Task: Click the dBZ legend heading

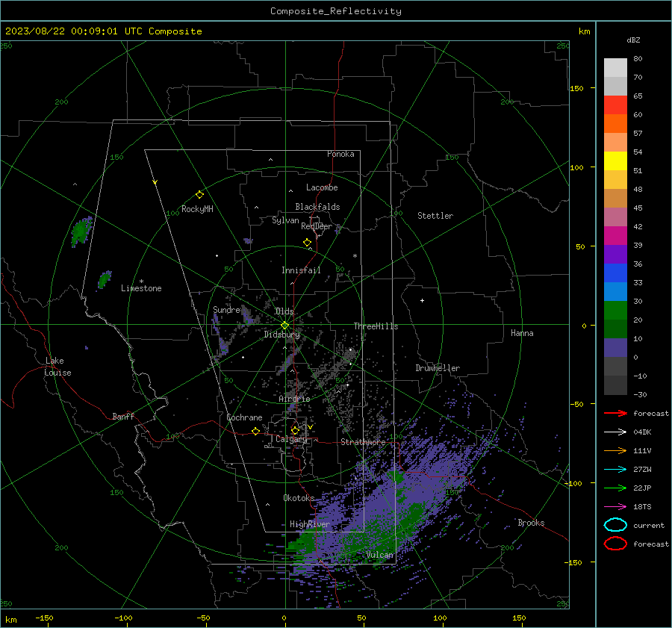Action: (x=633, y=40)
